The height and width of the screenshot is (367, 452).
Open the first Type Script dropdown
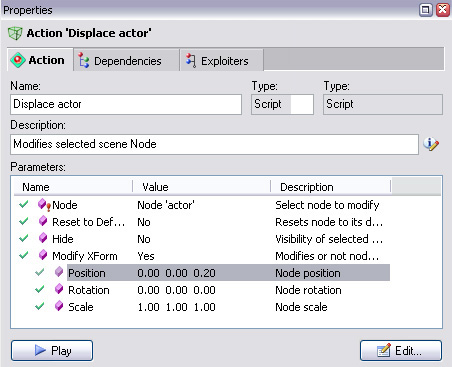tap(282, 104)
